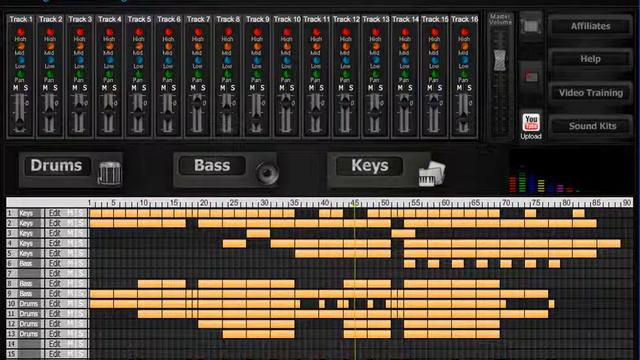This screenshot has width=640, height=360.
Task: Edit empty sequencer row 7
Action: pyautogui.click(x=55, y=273)
